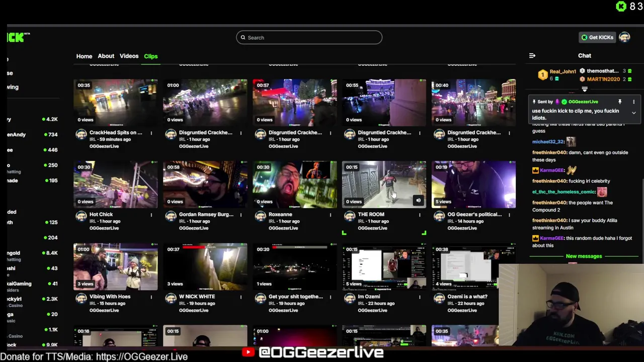Expand the gift leaderboard handle below MART1N2020
This screenshot has height=362, width=644.
(x=585, y=89)
